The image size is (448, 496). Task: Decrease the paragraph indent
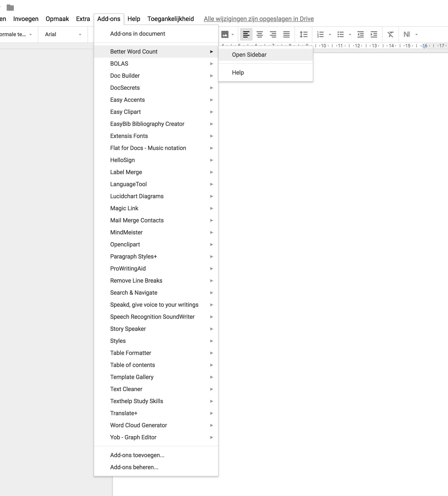(361, 34)
